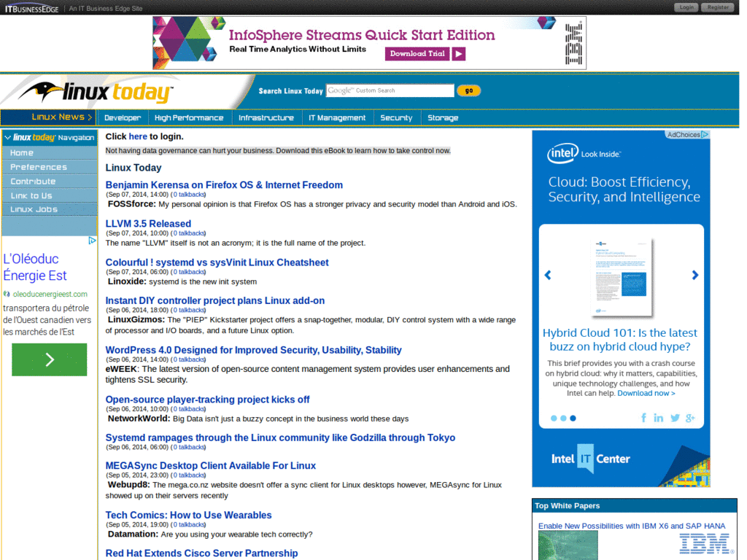Click the Google Plus share icon

point(690,418)
